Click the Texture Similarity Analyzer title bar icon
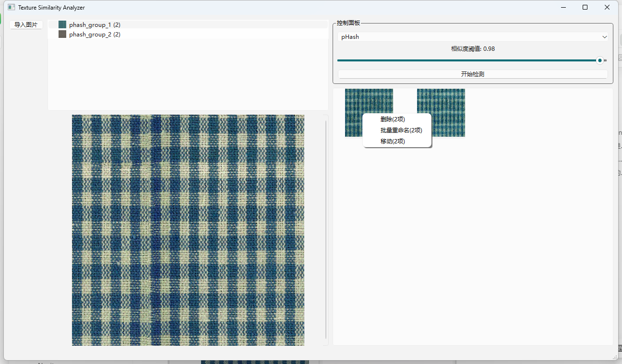The height and width of the screenshot is (364, 622). (x=11, y=8)
